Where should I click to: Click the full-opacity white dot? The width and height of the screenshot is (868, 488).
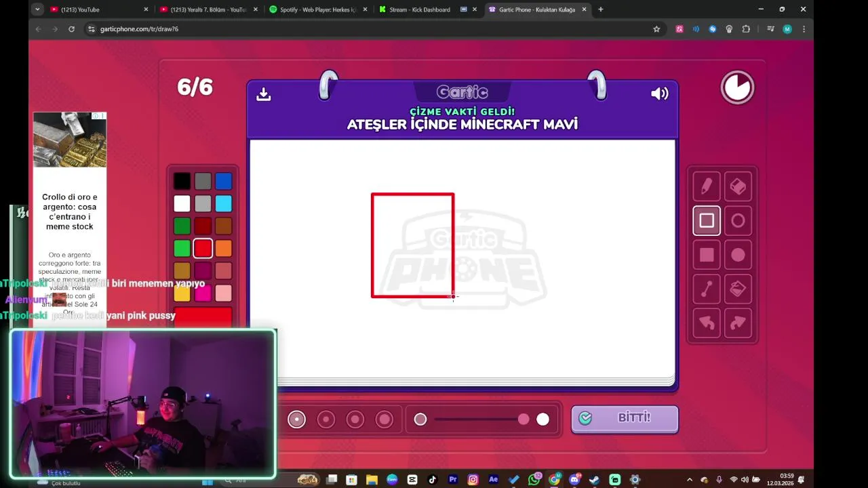click(542, 420)
